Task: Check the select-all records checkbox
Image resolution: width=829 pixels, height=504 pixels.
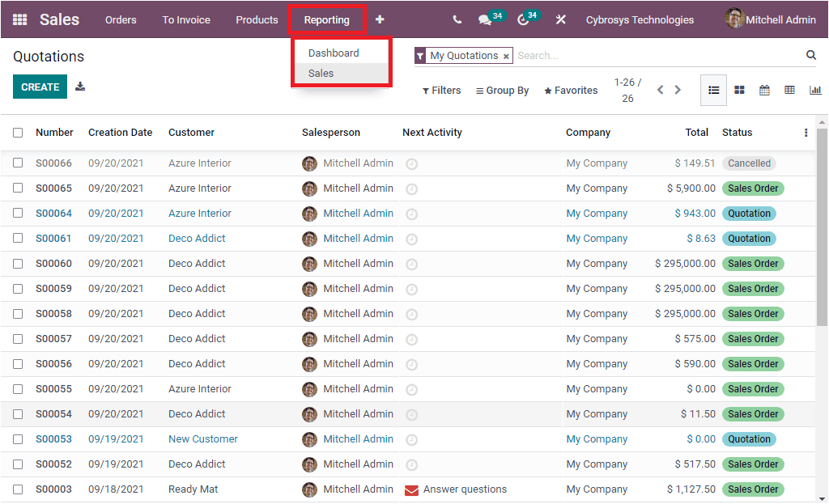Action: [x=18, y=132]
